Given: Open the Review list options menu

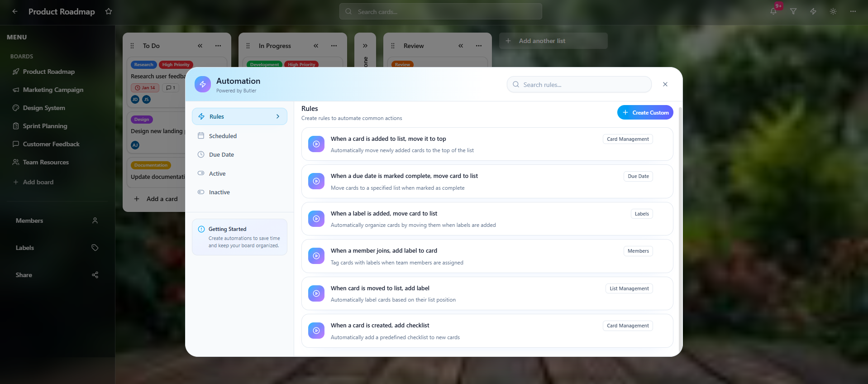Looking at the screenshot, I should click(x=479, y=46).
